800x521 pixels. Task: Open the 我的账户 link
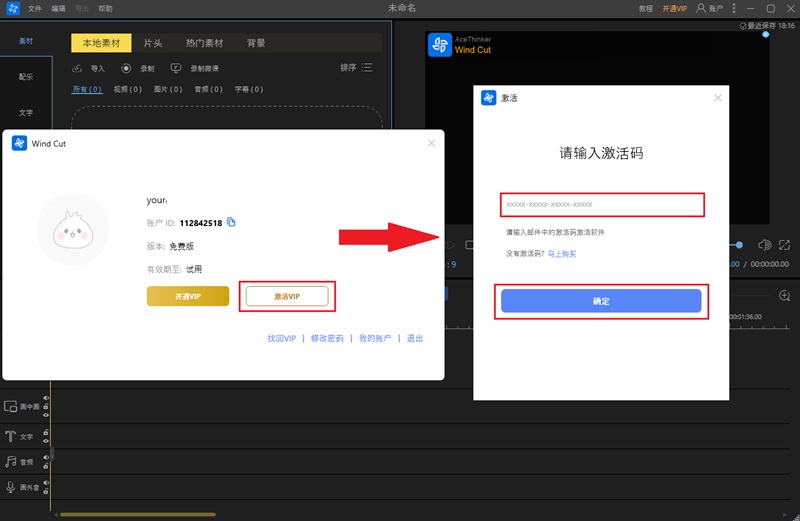coord(375,338)
